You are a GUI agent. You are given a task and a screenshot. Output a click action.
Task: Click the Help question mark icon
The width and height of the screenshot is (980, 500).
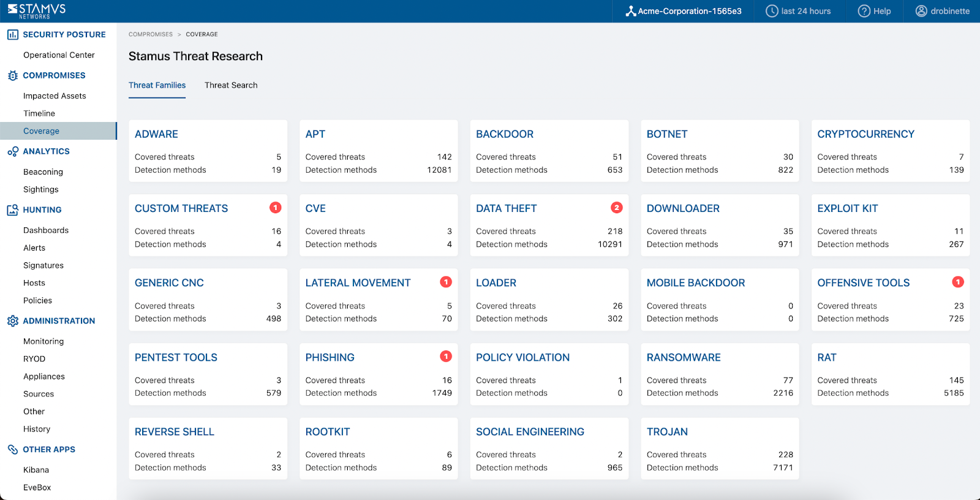click(x=864, y=11)
